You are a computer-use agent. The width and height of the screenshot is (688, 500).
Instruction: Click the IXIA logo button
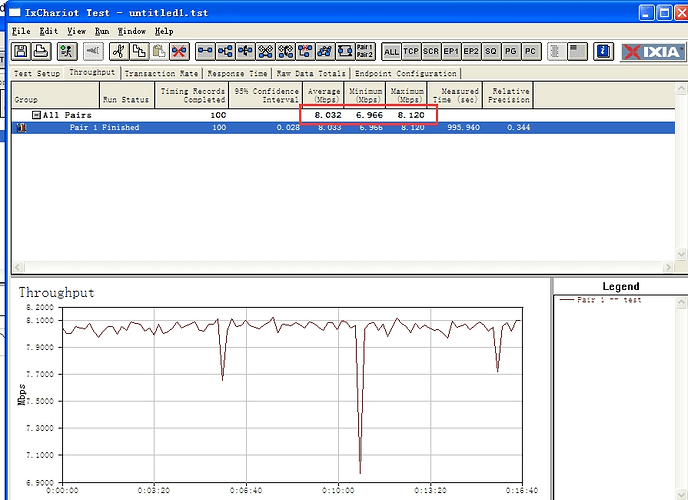tap(653, 52)
